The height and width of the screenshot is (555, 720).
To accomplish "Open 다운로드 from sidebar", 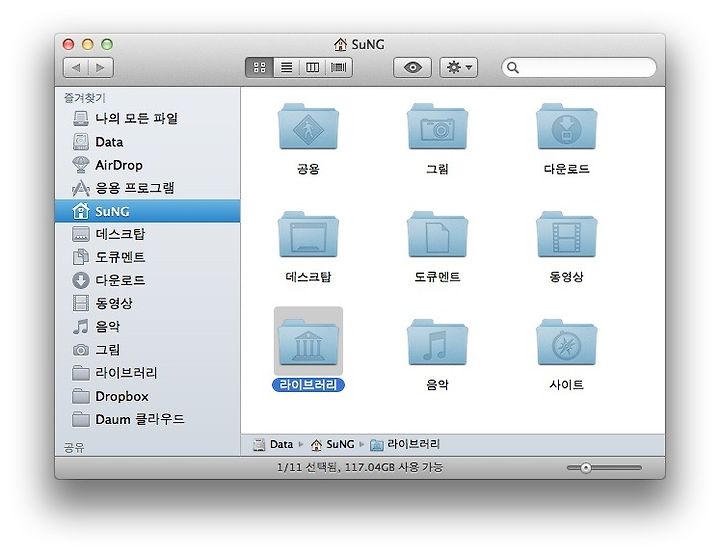I will point(147,280).
